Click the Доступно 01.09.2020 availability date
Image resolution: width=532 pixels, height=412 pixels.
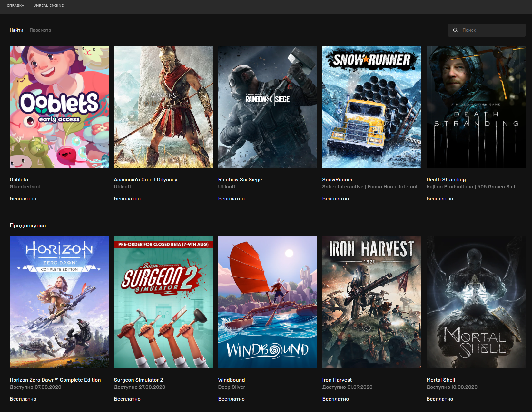[348, 387]
